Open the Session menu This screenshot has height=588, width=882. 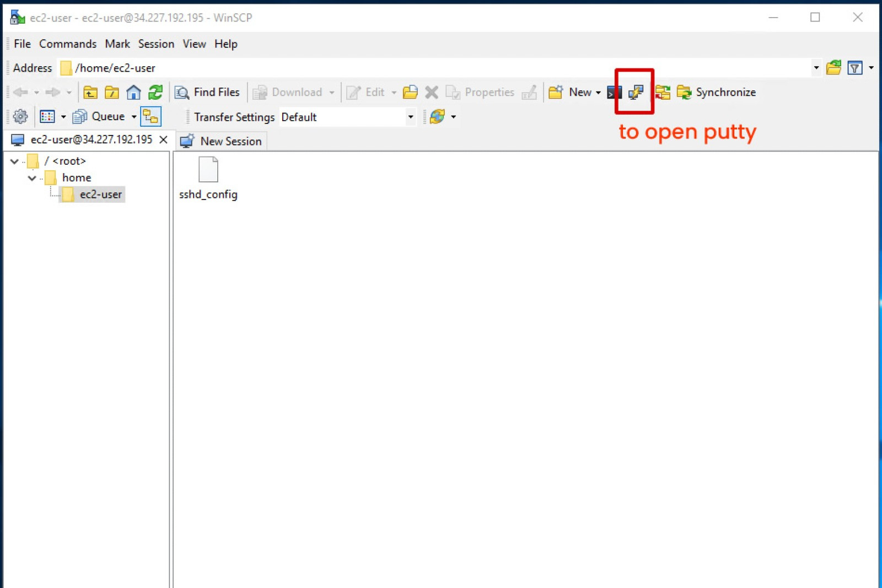coord(156,44)
